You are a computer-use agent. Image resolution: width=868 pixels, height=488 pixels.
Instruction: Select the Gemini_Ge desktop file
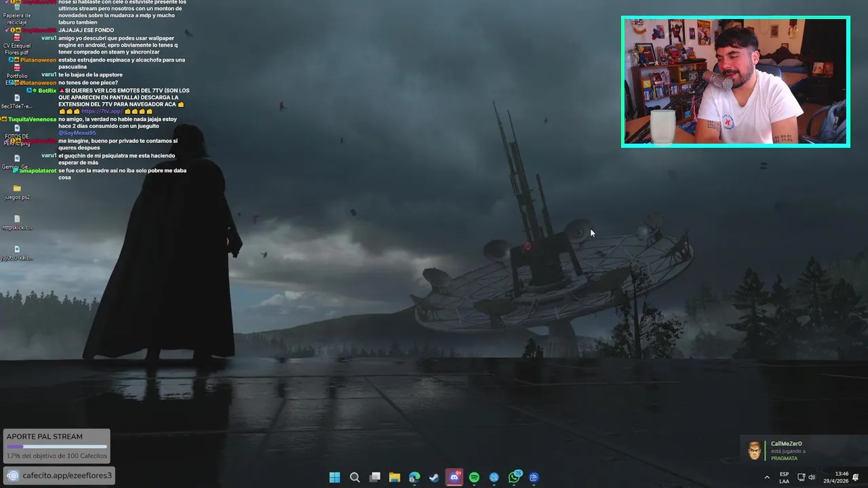(x=17, y=161)
